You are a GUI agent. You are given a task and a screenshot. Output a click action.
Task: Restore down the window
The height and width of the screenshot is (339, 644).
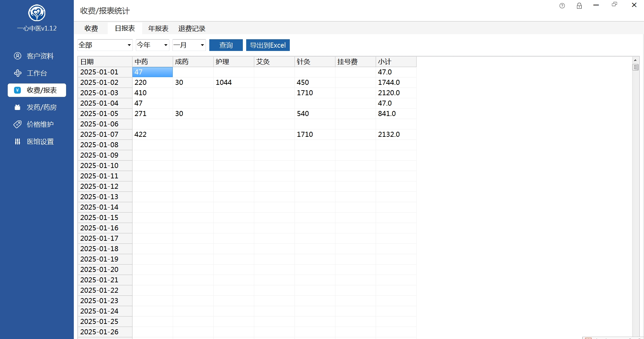pos(614,5)
